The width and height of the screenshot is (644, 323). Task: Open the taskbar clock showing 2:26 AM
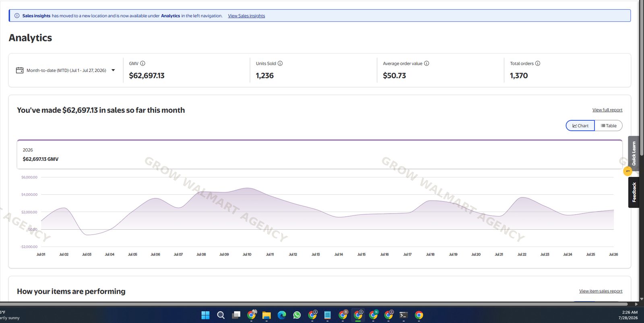[628, 315]
